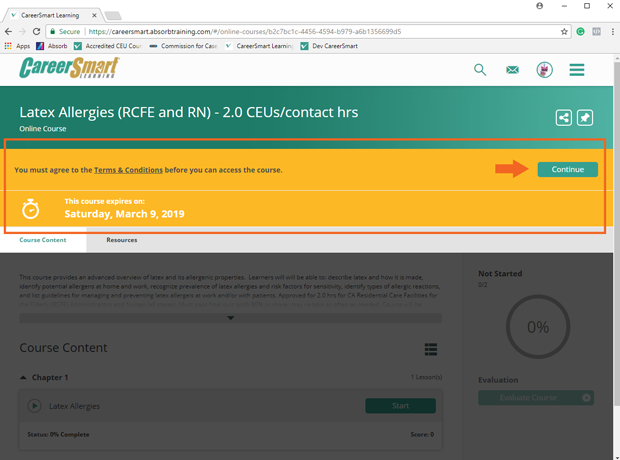The image size is (620, 460).
Task: Open the Absorb bookmark
Action: pos(52,46)
